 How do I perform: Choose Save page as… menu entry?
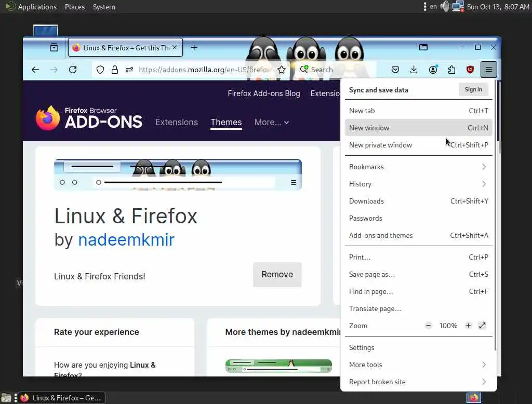click(418, 274)
